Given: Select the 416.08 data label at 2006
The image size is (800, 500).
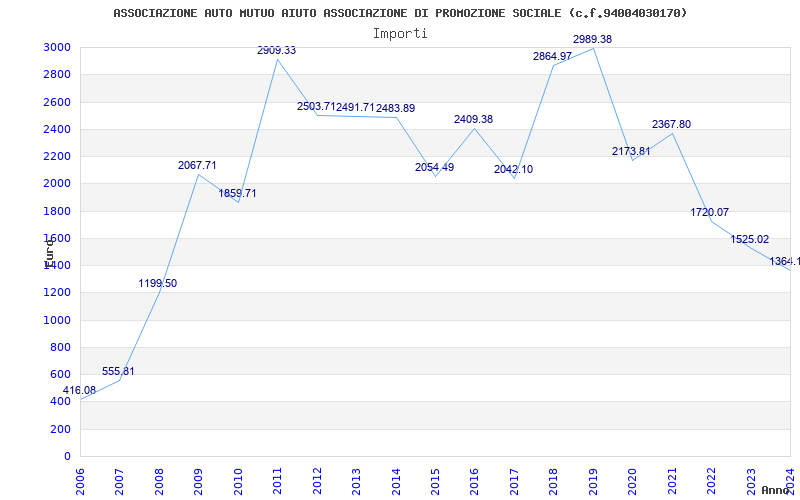Looking at the screenshot, I should tap(79, 390).
